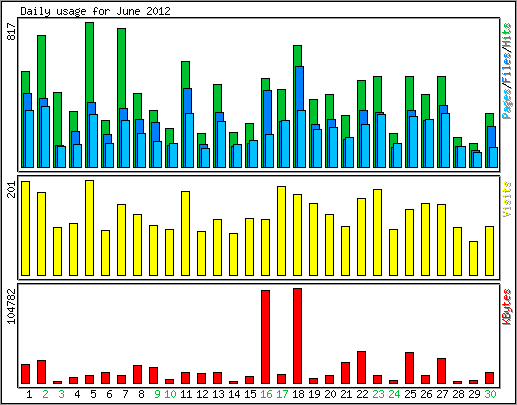Select day label "7"
Screen dimensions: 517x405
(x=125, y=394)
